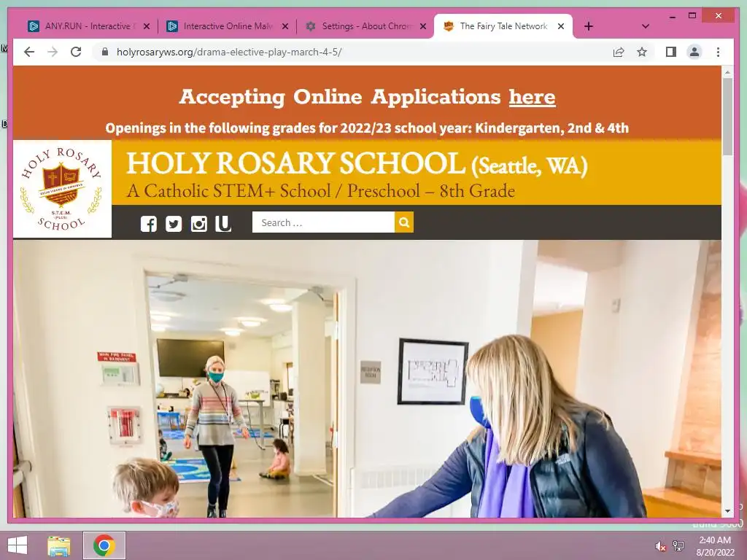Image resolution: width=747 pixels, height=560 pixels.
Task: Reload the page with the refresh icon
Action: [76, 52]
